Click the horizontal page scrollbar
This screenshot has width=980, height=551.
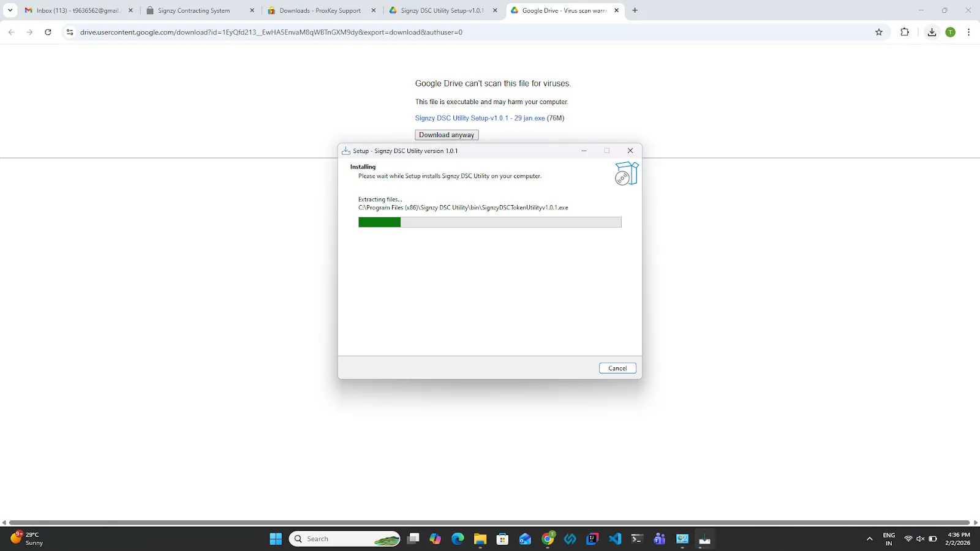coord(489,522)
